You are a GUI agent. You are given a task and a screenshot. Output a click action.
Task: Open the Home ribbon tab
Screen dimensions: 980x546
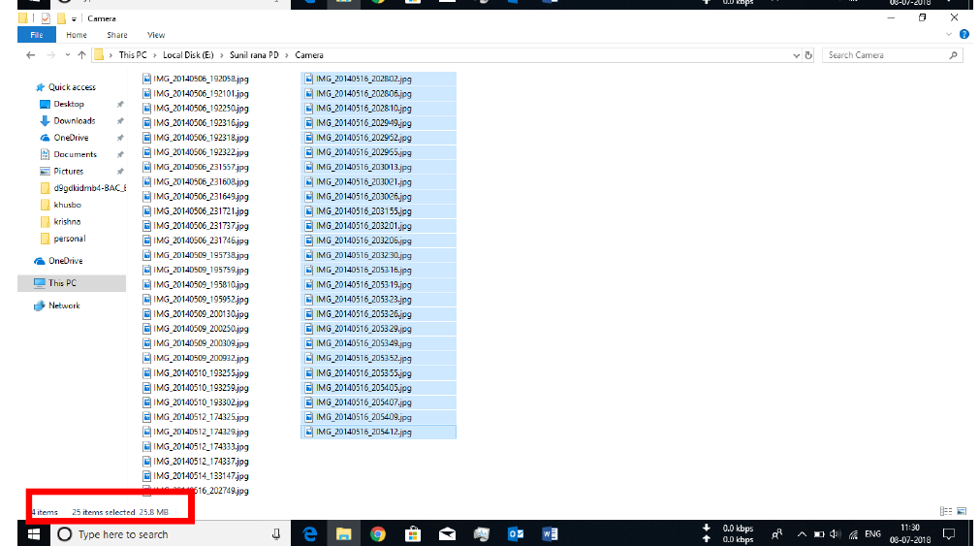pos(77,35)
